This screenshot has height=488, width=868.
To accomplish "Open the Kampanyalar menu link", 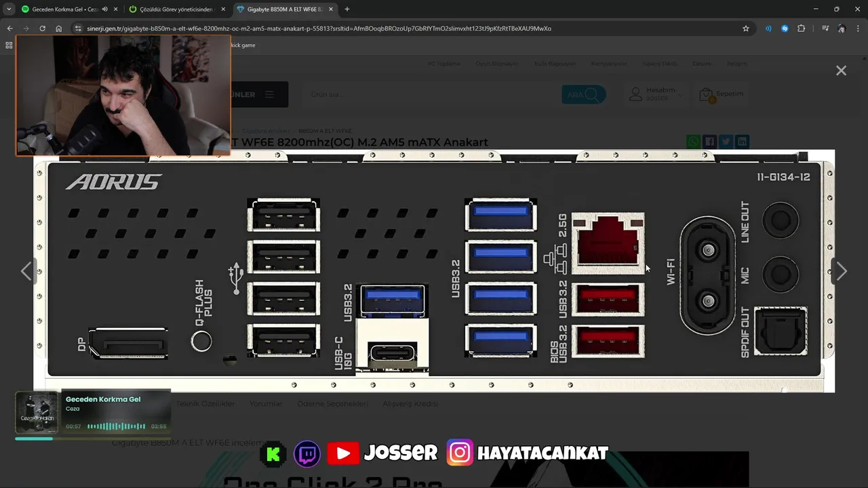I will [x=609, y=64].
